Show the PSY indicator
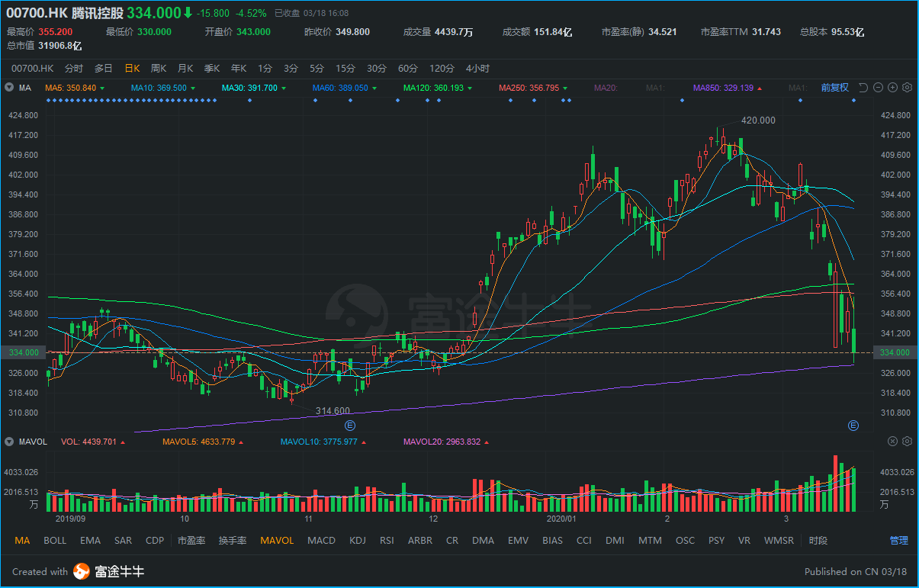919x588 pixels. coord(716,541)
